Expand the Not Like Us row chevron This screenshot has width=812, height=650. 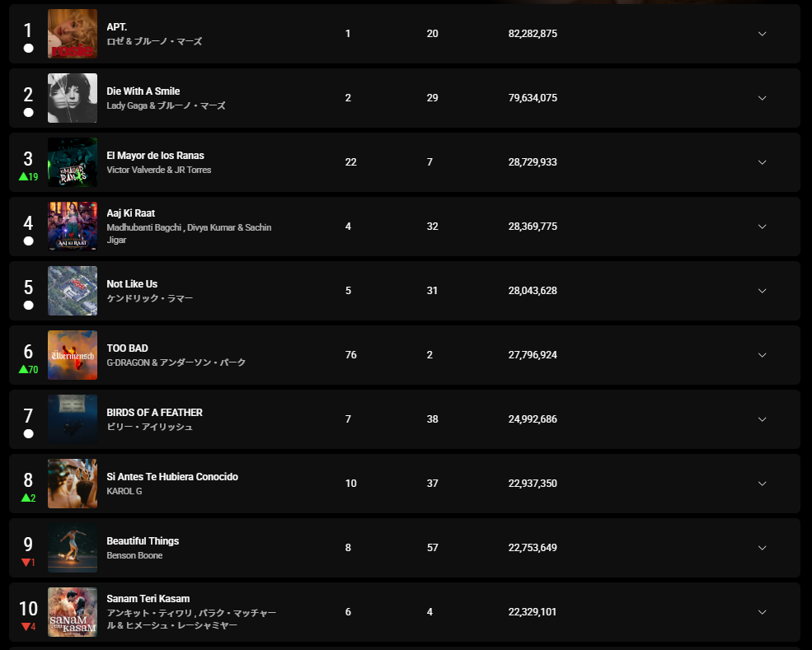(x=762, y=290)
